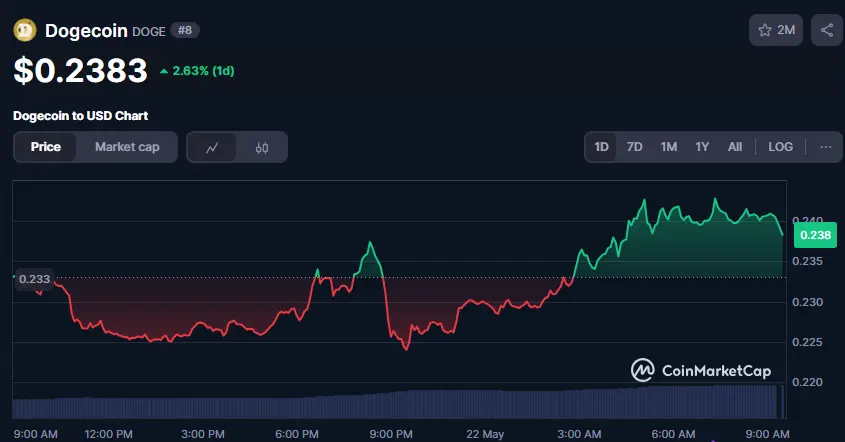Click the 2.63% (1d) change indicator
The width and height of the screenshot is (845, 442).
197,71
